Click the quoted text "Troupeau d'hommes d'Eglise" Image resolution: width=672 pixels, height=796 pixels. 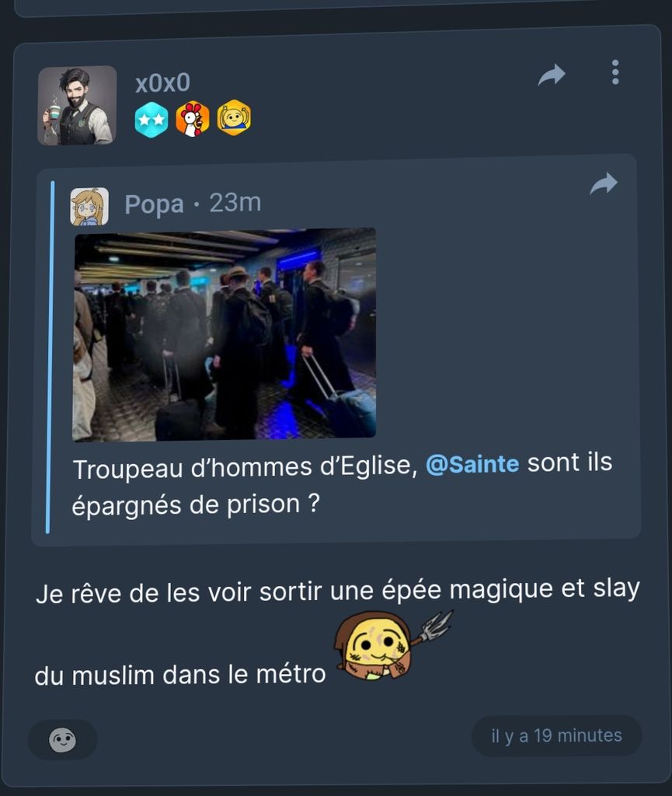pos(245,467)
